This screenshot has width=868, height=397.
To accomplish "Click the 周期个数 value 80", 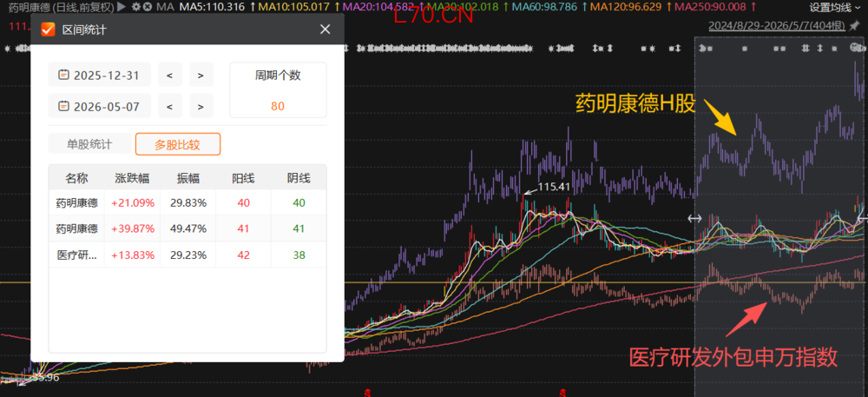I will click(x=278, y=106).
